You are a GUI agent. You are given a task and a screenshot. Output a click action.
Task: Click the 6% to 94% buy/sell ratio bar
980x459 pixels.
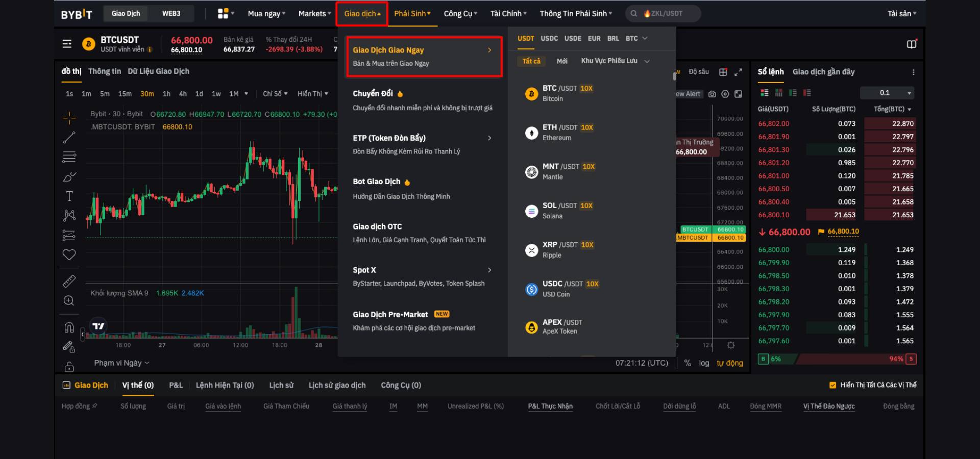837,359
